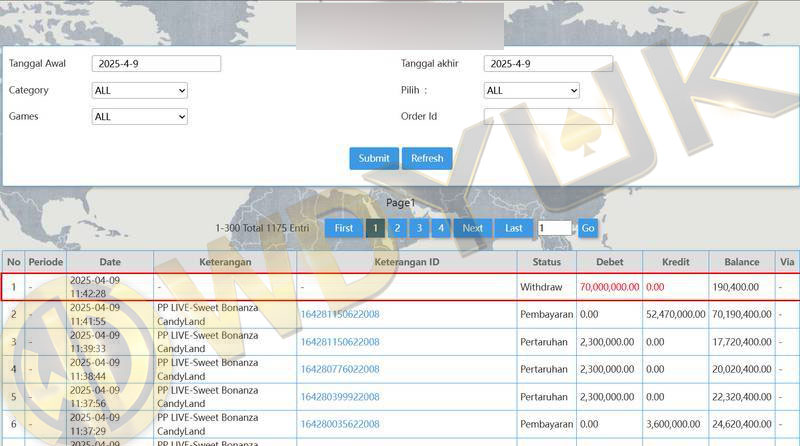Open link 164280399922008
Viewport: 800px width, 446px height.
(x=340, y=397)
